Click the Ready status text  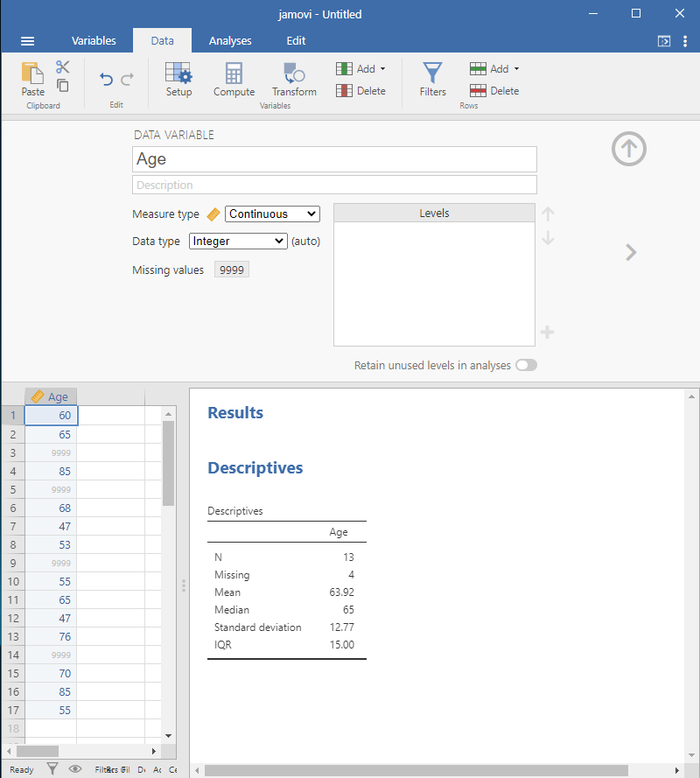point(21,769)
